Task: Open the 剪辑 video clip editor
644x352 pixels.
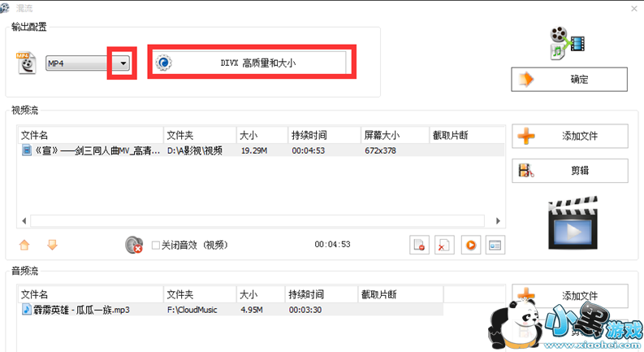Action: point(570,171)
